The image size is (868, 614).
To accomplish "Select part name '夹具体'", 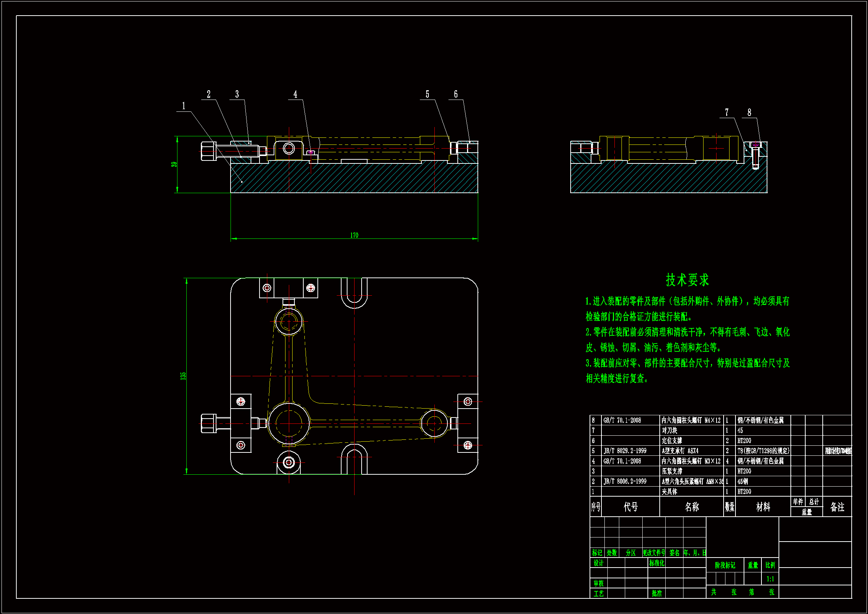I will pos(669,492).
